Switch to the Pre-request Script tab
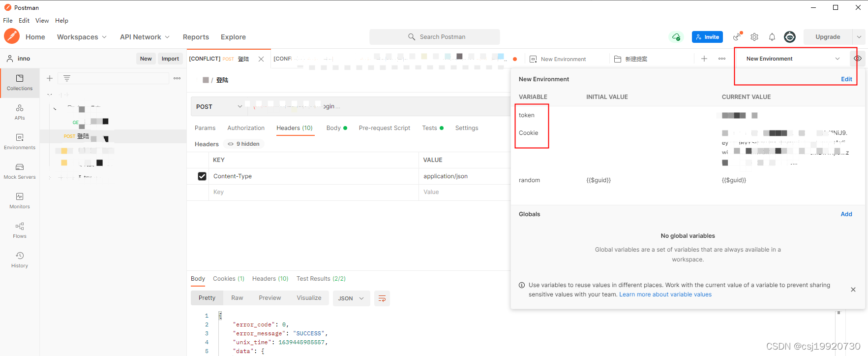 point(385,128)
